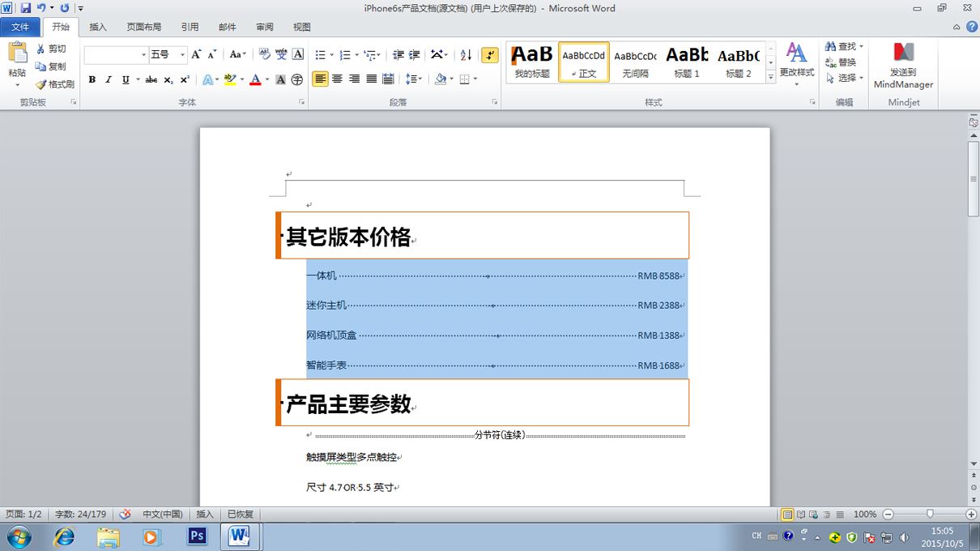The height and width of the screenshot is (551, 980).
Task: Switch to the 视图 tab
Action: point(302,27)
